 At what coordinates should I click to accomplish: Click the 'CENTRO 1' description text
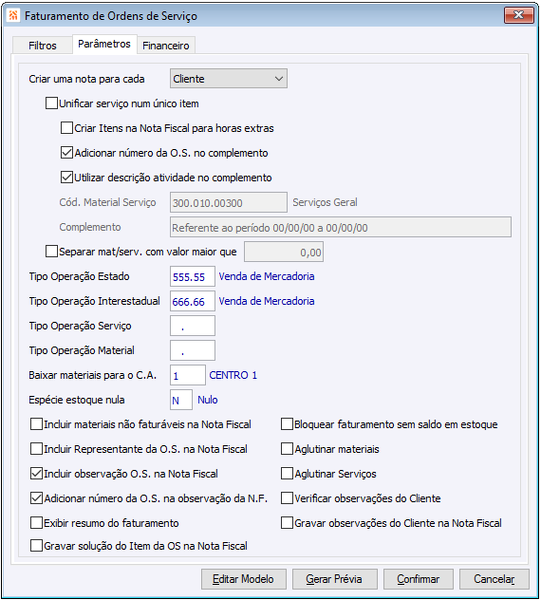pyautogui.click(x=233, y=375)
